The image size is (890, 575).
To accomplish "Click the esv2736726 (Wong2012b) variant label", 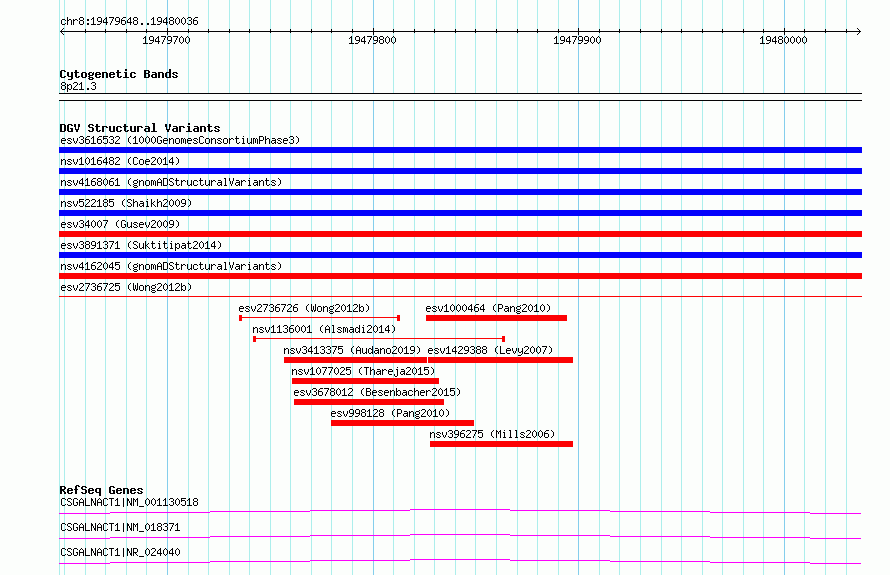I will click(x=304, y=308).
